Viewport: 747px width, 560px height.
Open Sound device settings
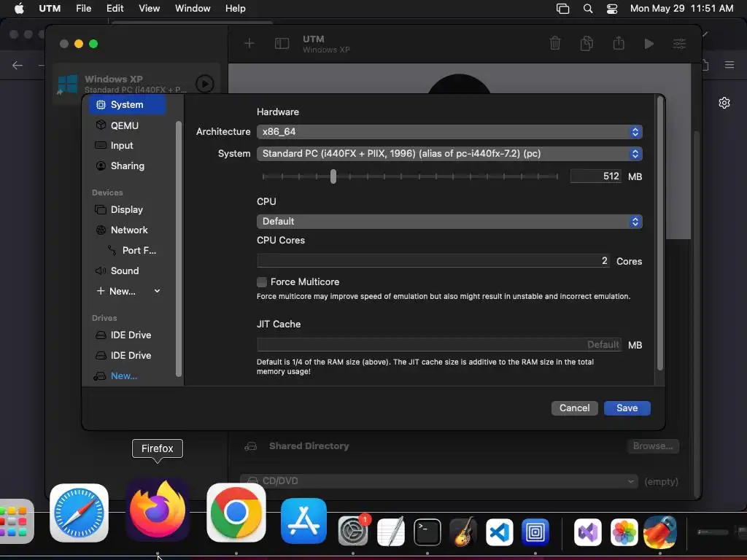tap(125, 271)
